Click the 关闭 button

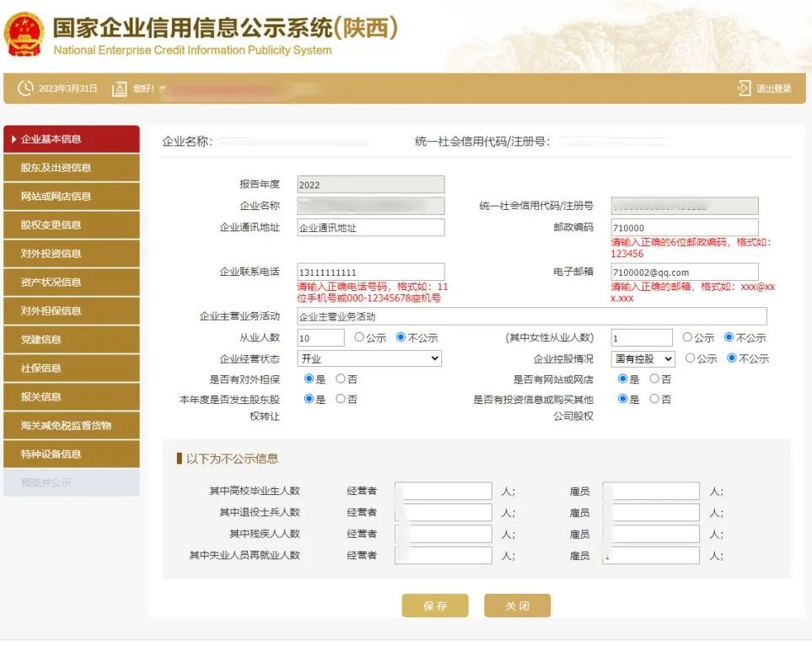click(517, 606)
